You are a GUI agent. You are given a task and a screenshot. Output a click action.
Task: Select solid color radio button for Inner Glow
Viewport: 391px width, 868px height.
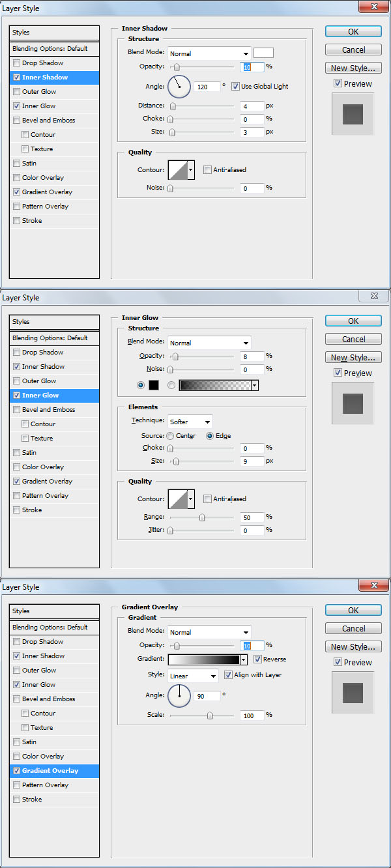point(141,385)
